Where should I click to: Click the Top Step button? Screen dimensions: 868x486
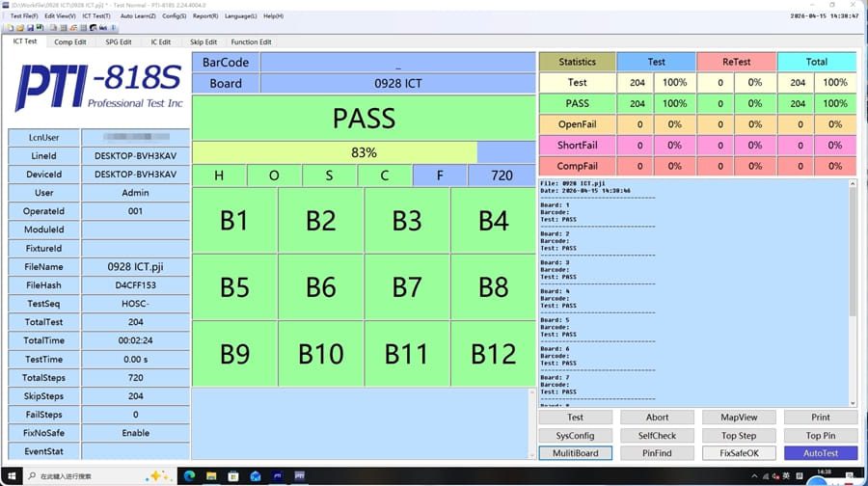pos(739,436)
